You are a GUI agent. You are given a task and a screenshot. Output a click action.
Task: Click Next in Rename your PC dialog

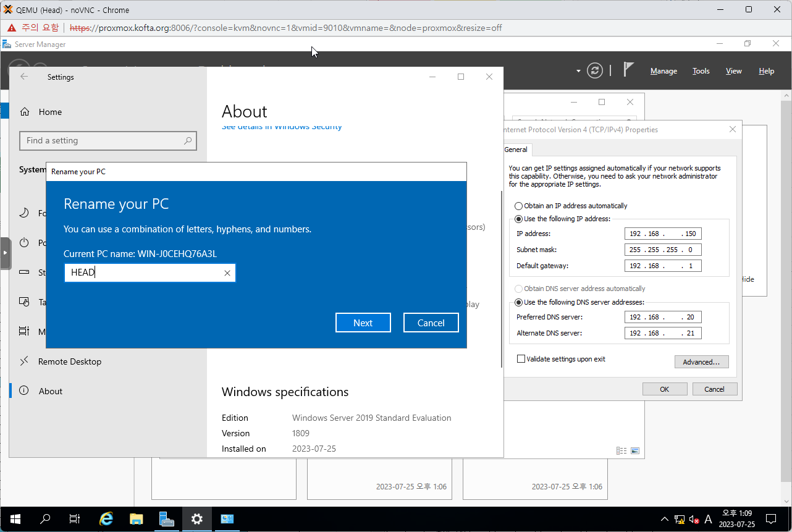coord(363,323)
